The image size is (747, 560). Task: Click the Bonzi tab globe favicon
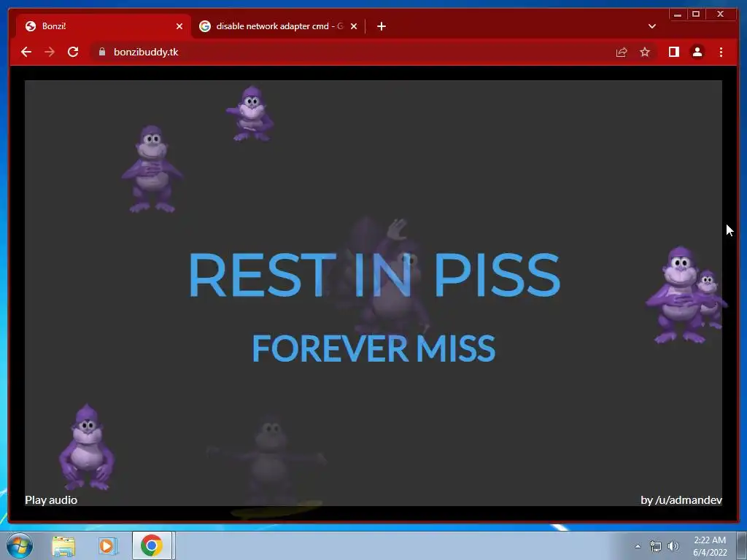coord(31,26)
